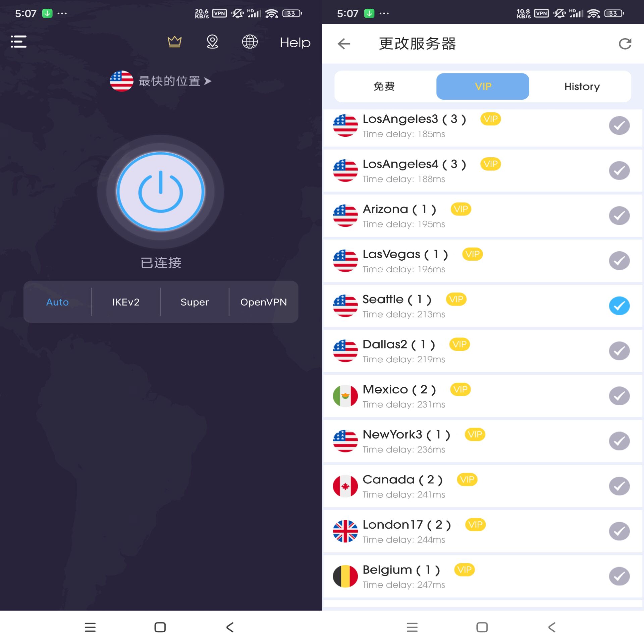Viewport: 644px width, 644px height.
Task: Select Seattle VIP server checkmark
Action: [x=619, y=306]
